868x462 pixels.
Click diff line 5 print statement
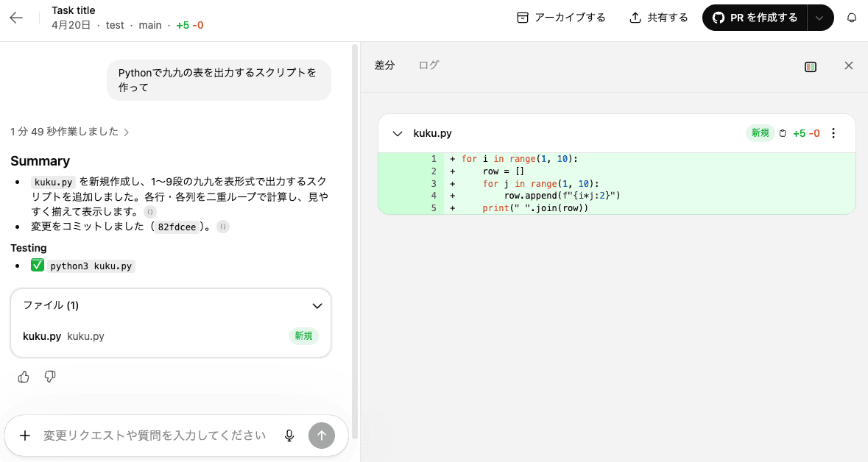click(x=617, y=208)
